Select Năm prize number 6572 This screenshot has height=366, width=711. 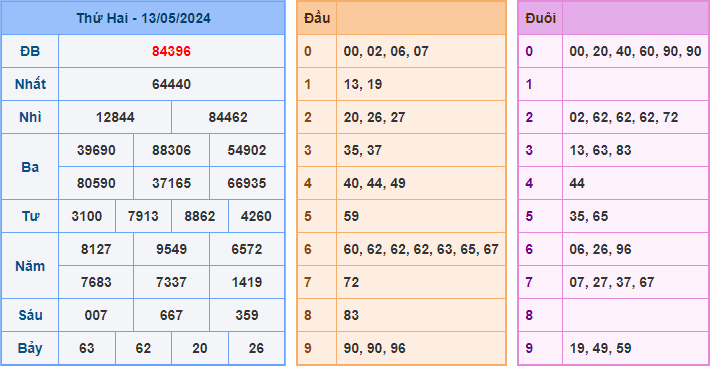tap(247, 249)
